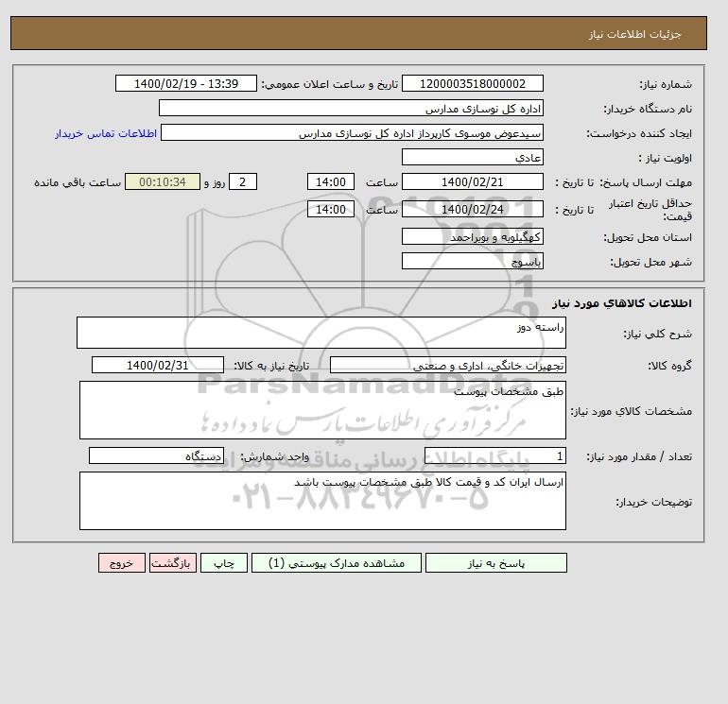Click the 14:00 time beside 1400/02/24
The width and height of the screenshot is (728, 704).
pyautogui.click(x=331, y=209)
